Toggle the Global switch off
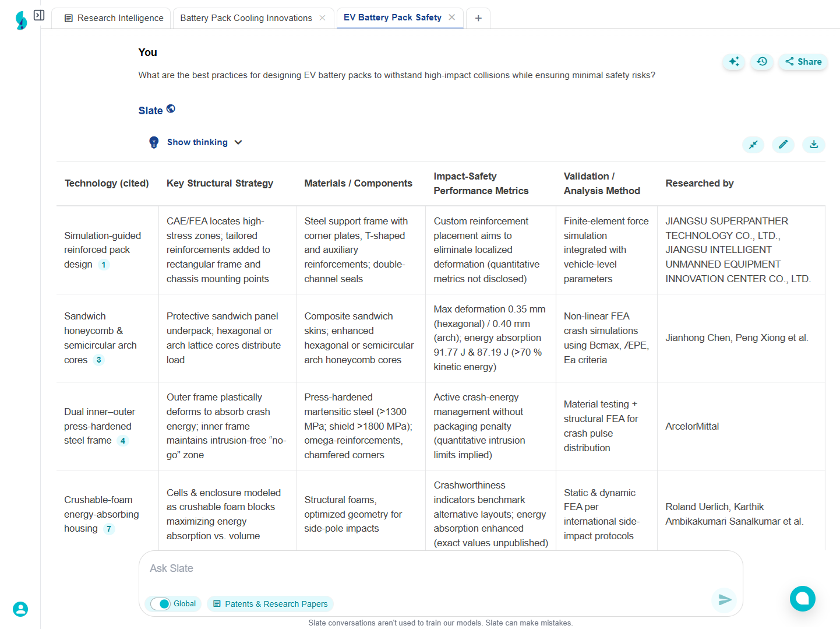The width and height of the screenshot is (840, 629). click(x=160, y=604)
